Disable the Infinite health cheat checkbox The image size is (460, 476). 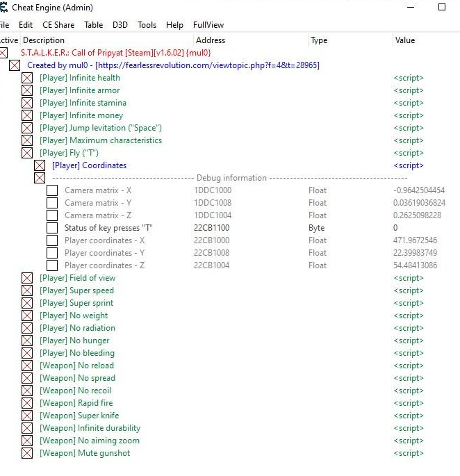coord(27,78)
